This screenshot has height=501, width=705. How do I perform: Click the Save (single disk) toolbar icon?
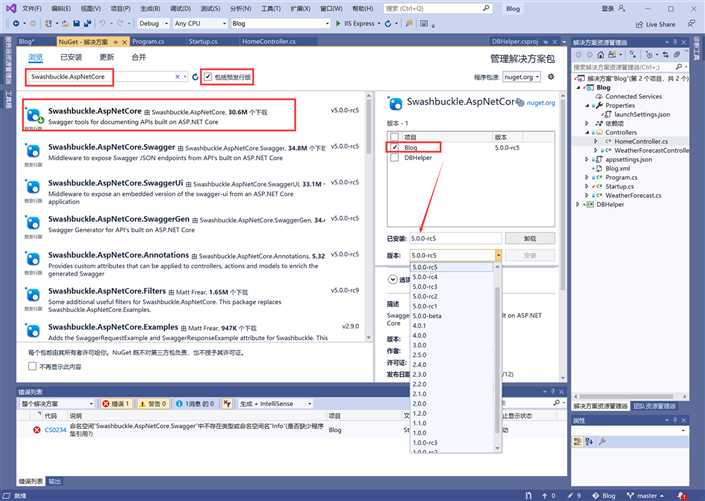click(x=76, y=23)
